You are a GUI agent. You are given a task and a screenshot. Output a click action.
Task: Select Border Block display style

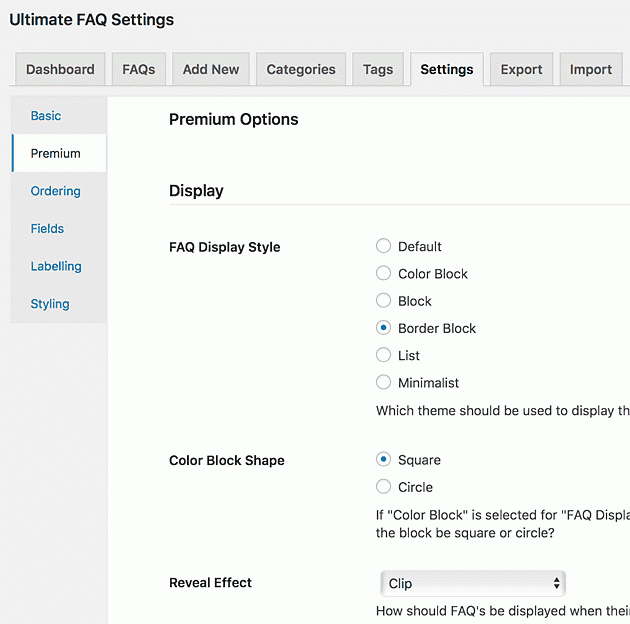tap(383, 328)
